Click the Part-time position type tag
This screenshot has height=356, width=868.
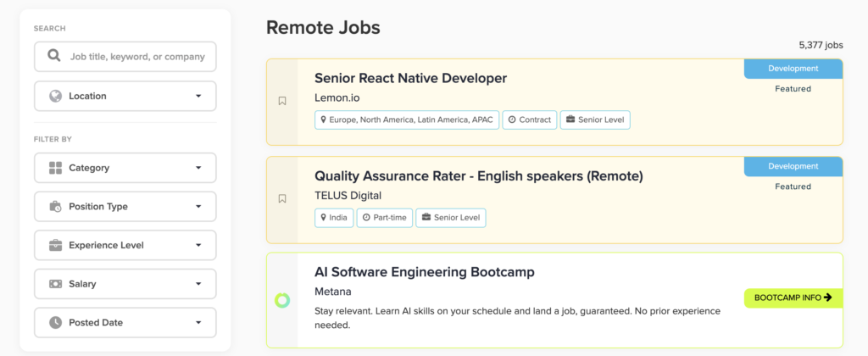click(384, 218)
